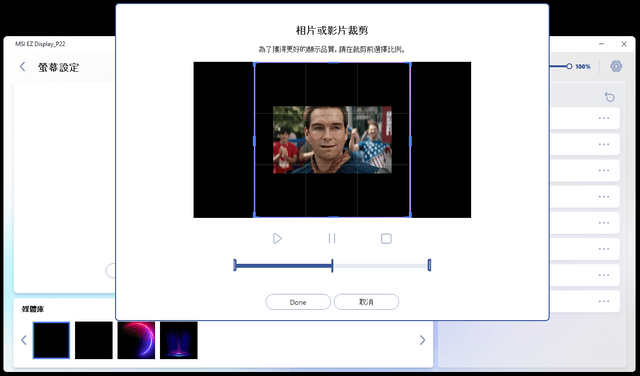Click the trim end handle on the timeline
This screenshot has width=640, height=376.
point(429,265)
